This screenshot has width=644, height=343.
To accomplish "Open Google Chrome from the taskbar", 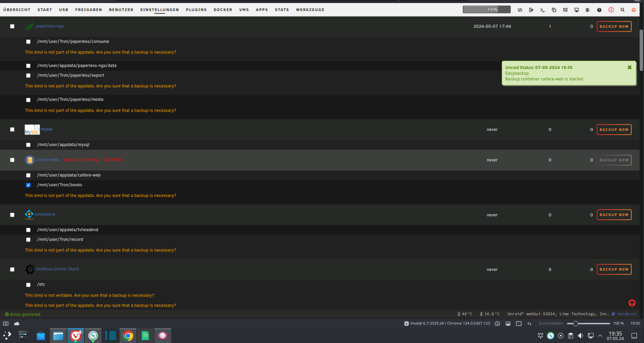I will [x=128, y=335].
